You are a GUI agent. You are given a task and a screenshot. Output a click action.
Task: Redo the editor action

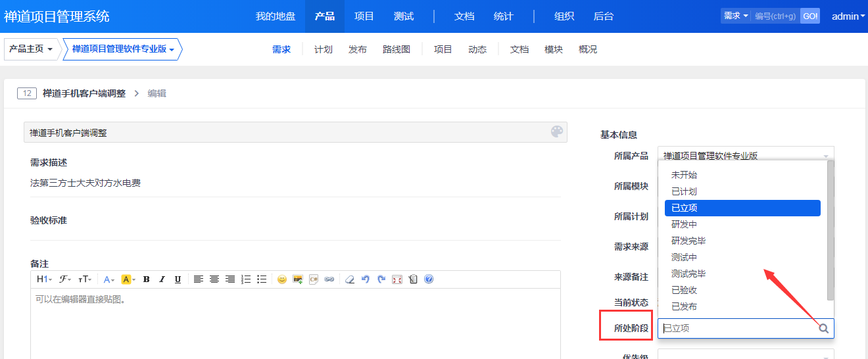[x=381, y=279]
